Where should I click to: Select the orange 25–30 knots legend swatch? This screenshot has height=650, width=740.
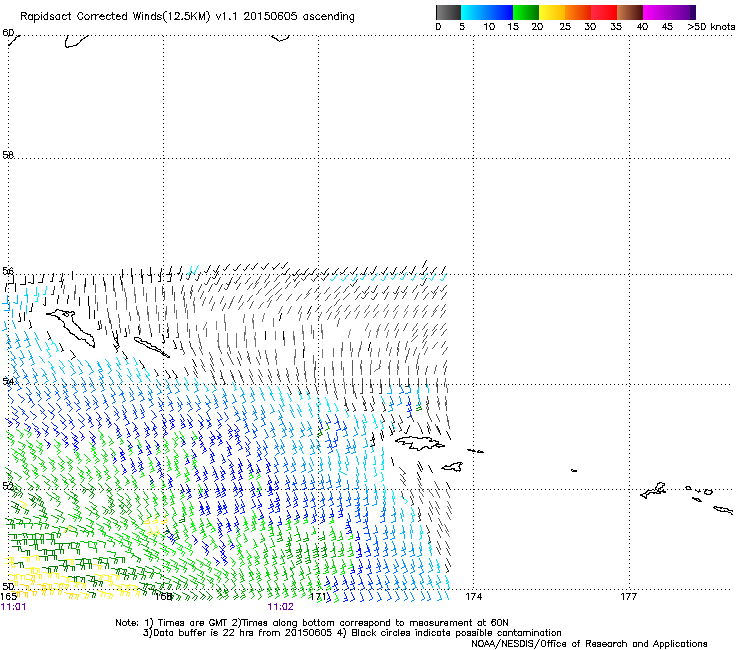(578, 12)
